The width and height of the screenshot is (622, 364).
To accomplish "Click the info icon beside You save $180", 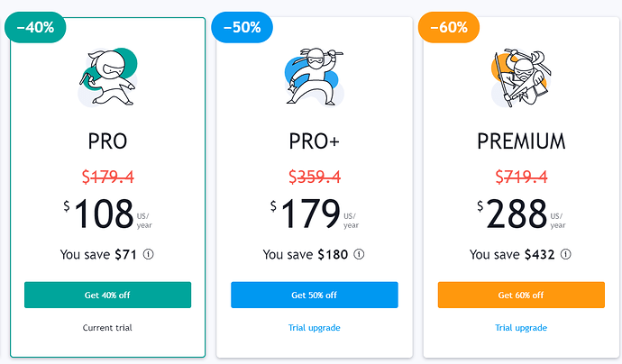I will point(359,254).
